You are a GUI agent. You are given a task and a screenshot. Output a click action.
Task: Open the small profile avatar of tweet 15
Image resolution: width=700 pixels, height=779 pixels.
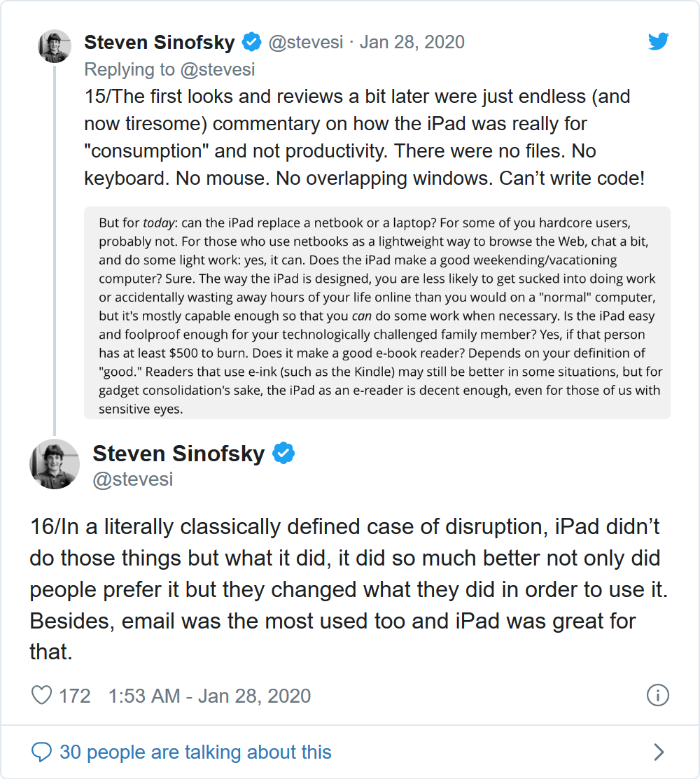tap(54, 46)
